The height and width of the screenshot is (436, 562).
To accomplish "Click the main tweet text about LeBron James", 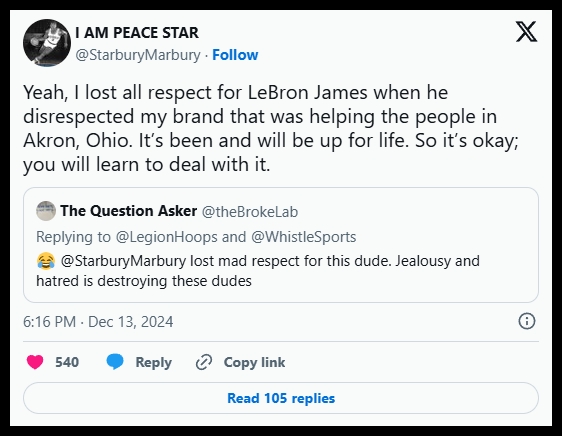I will (x=271, y=128).
